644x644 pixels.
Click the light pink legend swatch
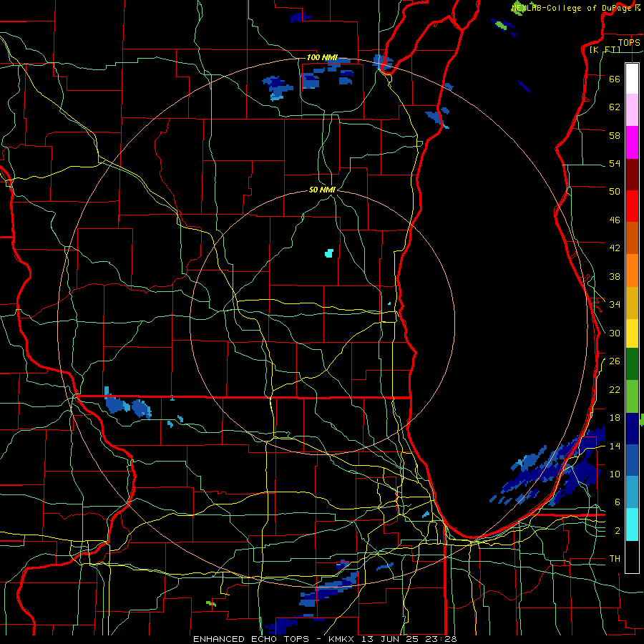tap(632, 110)
